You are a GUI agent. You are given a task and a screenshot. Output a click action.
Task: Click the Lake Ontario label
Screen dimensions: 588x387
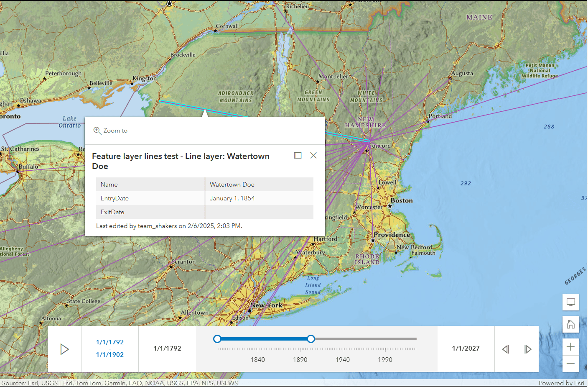[x=70, y=122]
